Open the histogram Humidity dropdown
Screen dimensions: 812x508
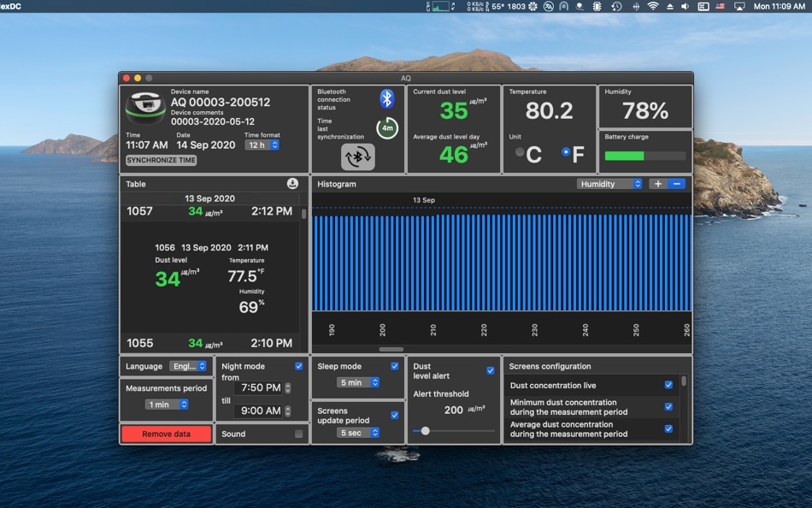609,184
